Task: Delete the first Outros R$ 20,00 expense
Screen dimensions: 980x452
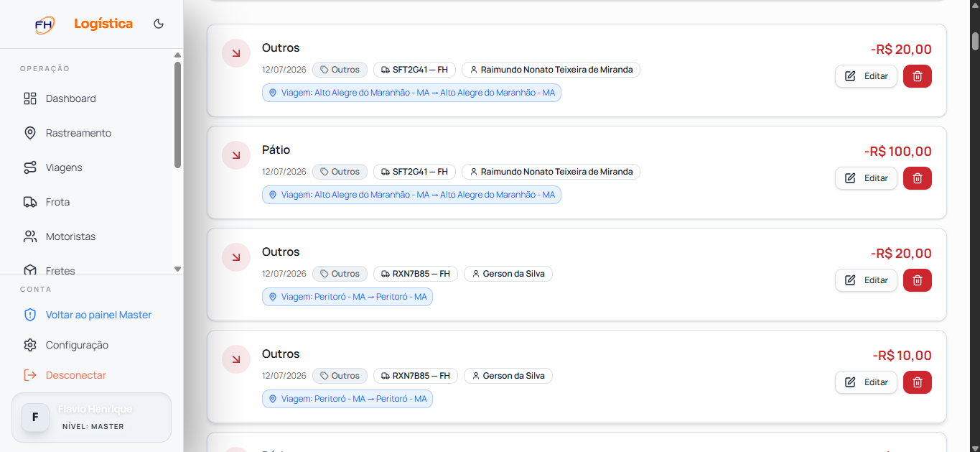Action: [x=917, y=76]
